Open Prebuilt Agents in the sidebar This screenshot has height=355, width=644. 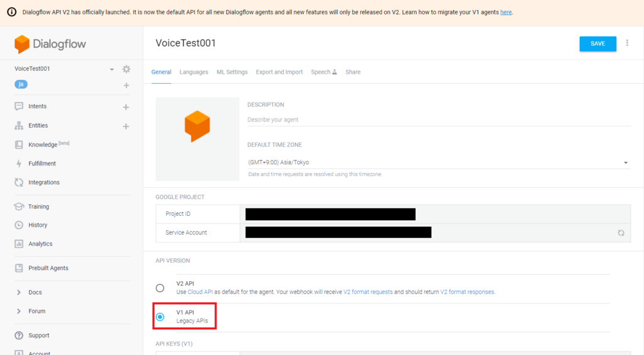click(x=48, y=268)
